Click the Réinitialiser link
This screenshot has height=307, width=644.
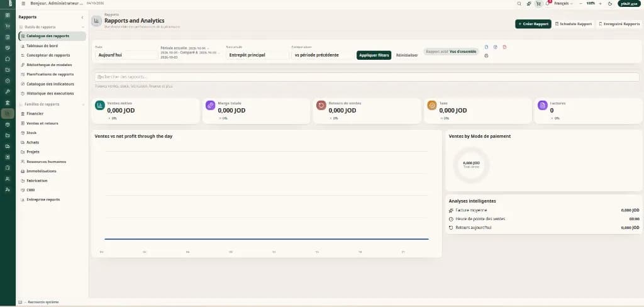[407, 55]
